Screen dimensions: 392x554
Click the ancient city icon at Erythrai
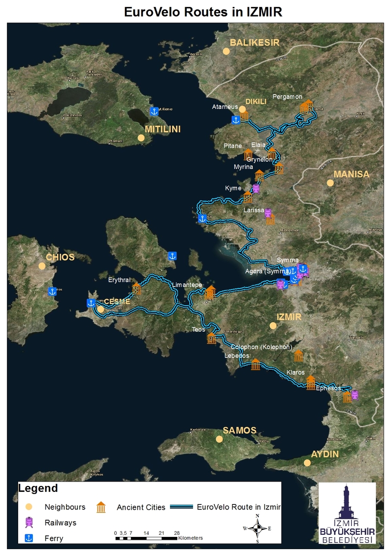136,289
